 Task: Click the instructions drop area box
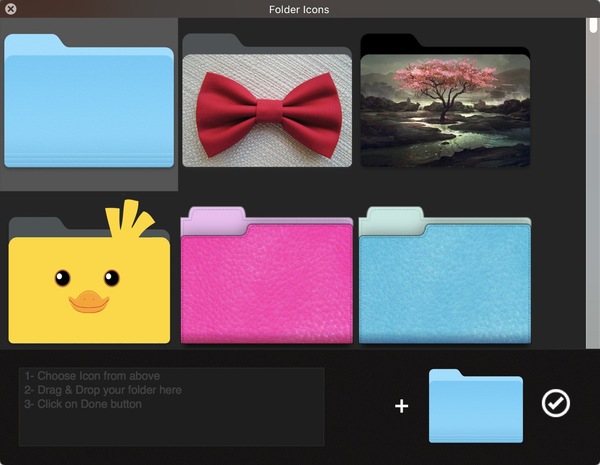pyautogui.click(x=172, y=407)
